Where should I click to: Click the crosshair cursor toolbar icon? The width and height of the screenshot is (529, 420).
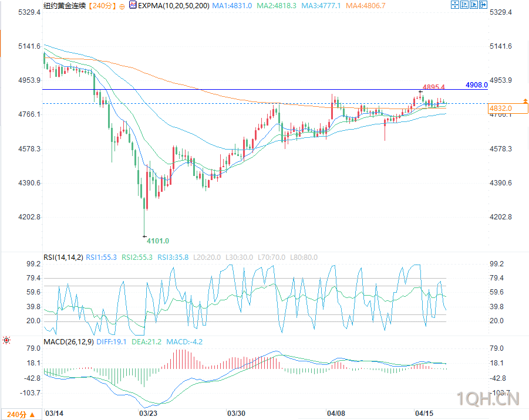455,5
